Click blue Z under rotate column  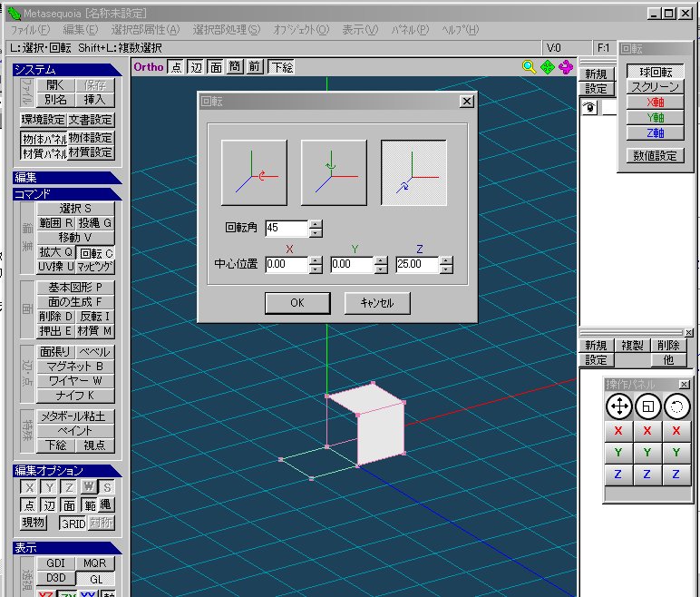[676, 475]
